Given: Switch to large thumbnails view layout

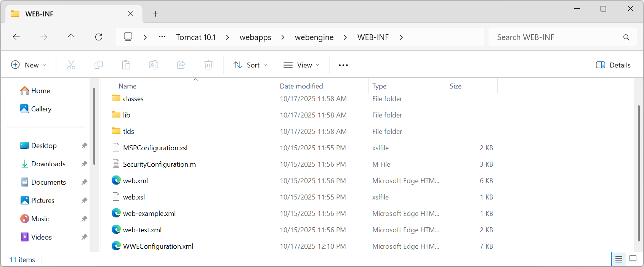Looking at the screenshot, I should coord(633,259).
